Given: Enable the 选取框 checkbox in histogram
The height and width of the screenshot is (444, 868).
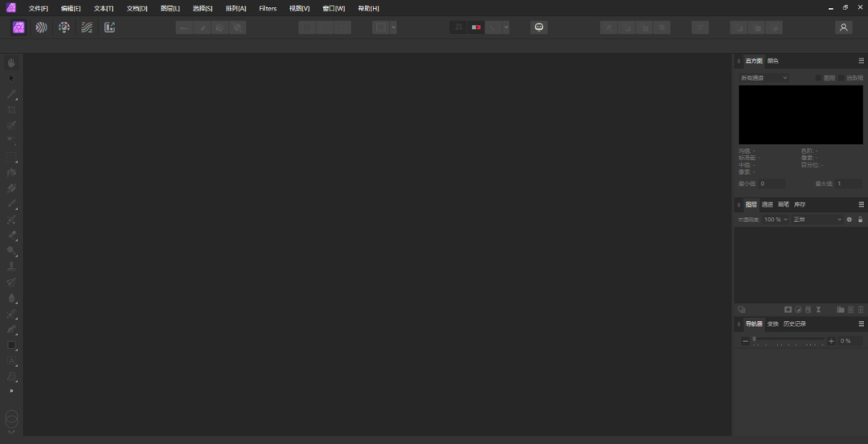Looking at the screenshot, I should (x=841, y=78).
